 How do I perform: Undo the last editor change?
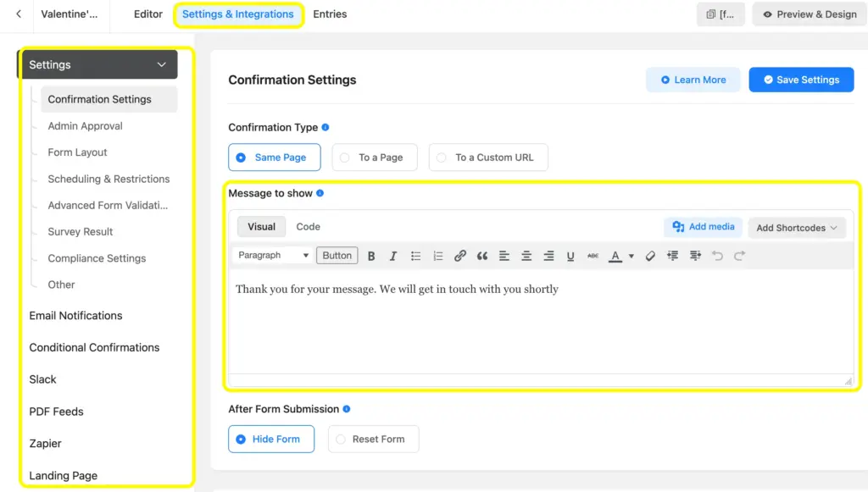[717, 255]
